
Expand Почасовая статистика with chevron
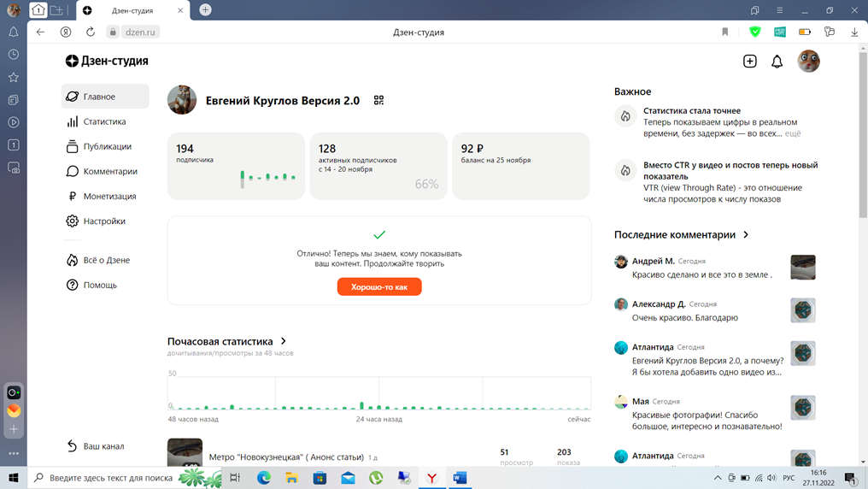point(284,341)
